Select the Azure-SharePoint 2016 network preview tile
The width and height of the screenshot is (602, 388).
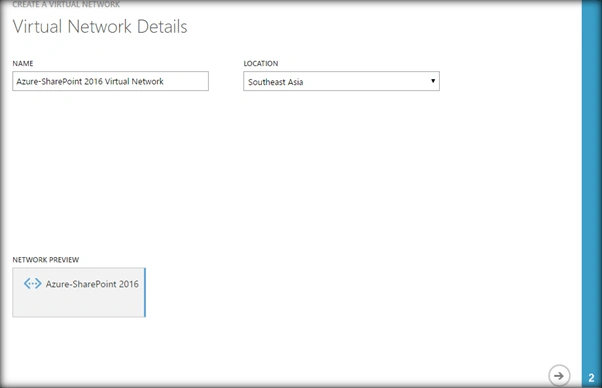point(79,292)
